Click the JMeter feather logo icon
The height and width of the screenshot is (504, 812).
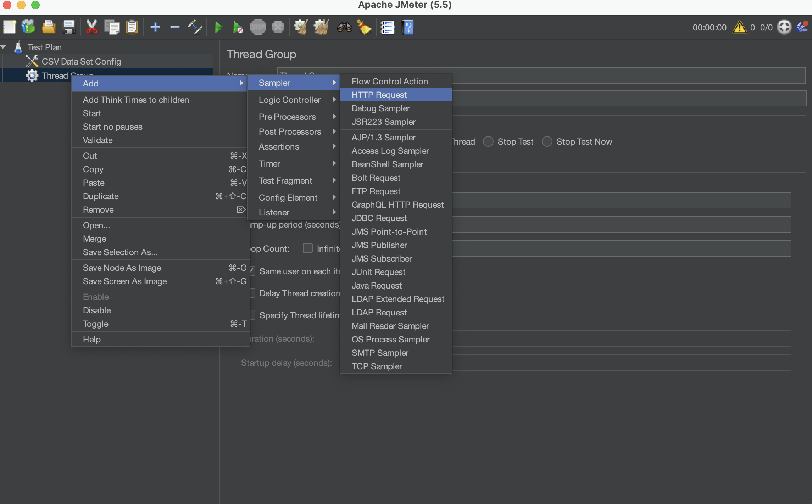point(802,27)
